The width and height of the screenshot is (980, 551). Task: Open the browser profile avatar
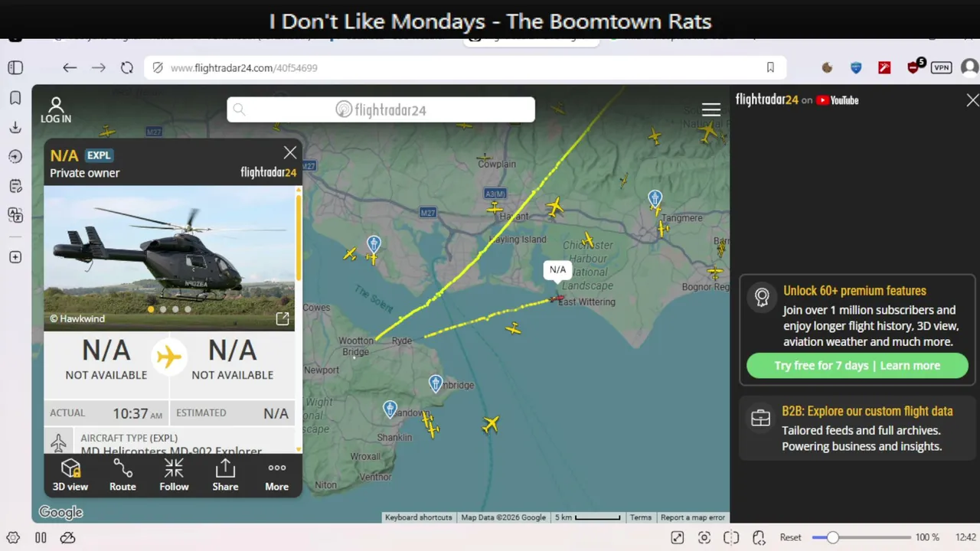click(x=969, y=67)
